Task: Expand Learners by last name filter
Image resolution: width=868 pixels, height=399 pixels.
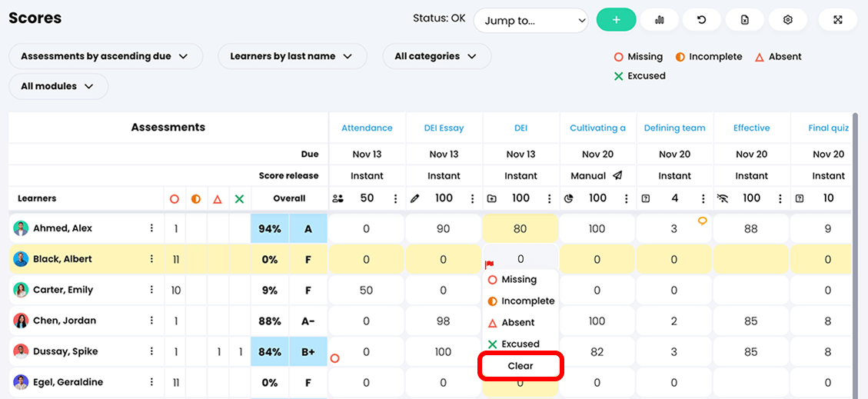Action: point(292,56)
